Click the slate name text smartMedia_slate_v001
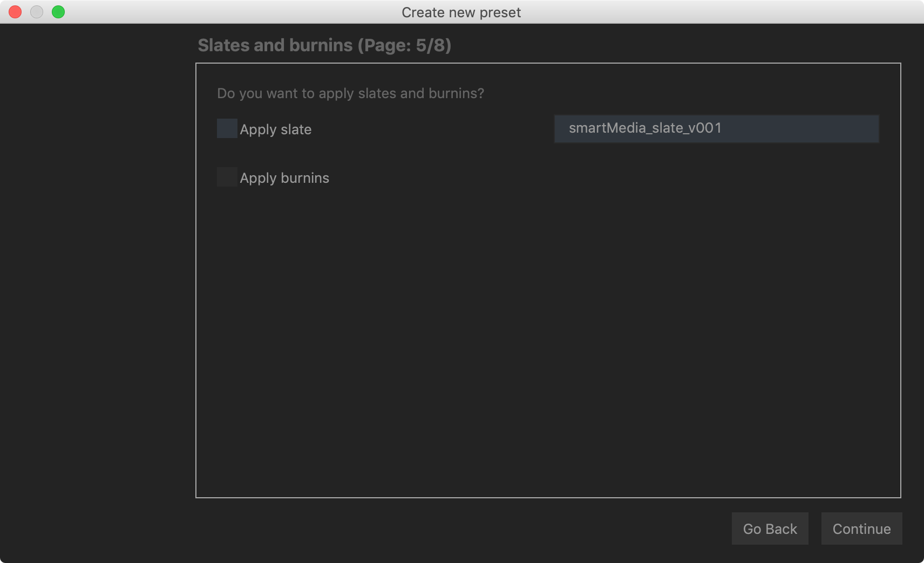924x563 pixels. tap(645, 128)
